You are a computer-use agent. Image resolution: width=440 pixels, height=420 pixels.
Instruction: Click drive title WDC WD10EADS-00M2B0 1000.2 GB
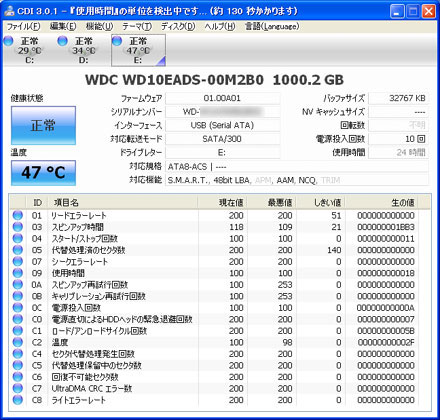[x=214, y=80]
